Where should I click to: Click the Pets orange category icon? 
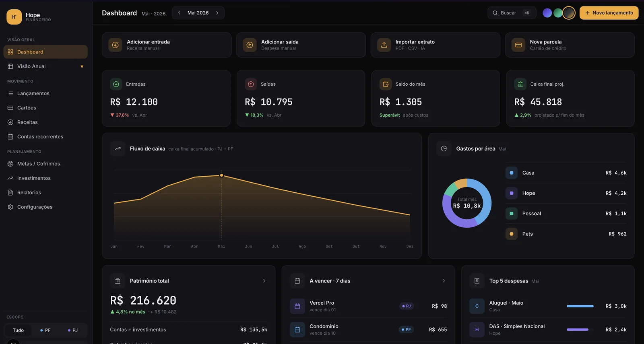coord(512,234)
